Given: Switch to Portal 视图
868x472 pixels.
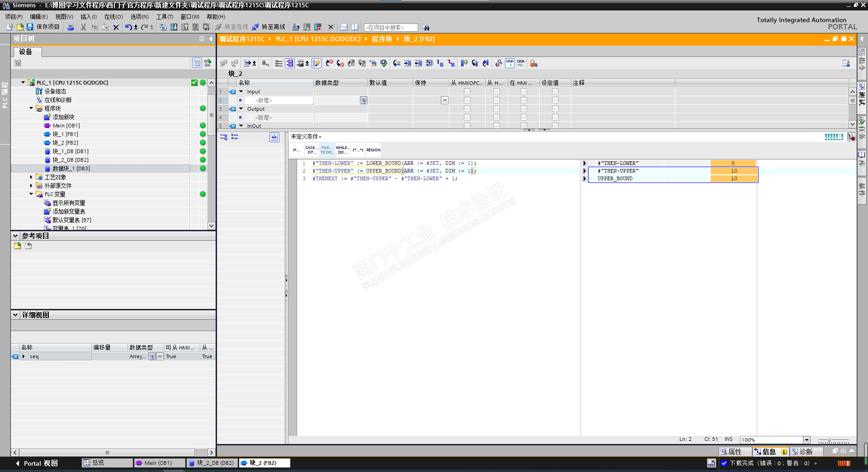Looking at the screenshot, I should [x=37, y=463].
